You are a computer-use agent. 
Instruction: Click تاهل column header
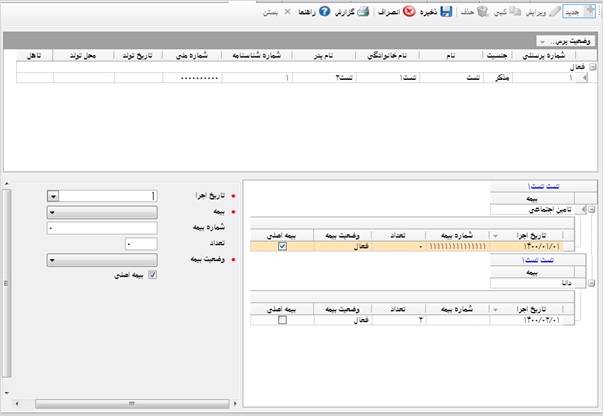[x=34, y=55]
